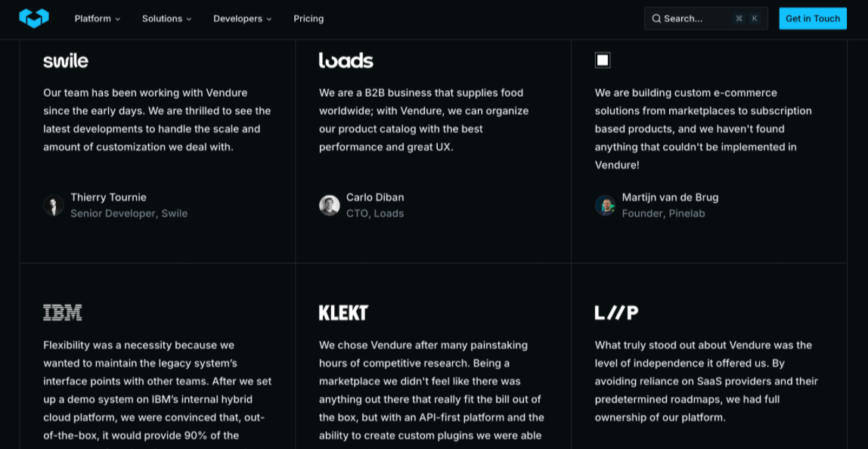Click Thierry Tournie's avatar photo
The height and width of the screenshot is (449, 868).
coord(54,205)
